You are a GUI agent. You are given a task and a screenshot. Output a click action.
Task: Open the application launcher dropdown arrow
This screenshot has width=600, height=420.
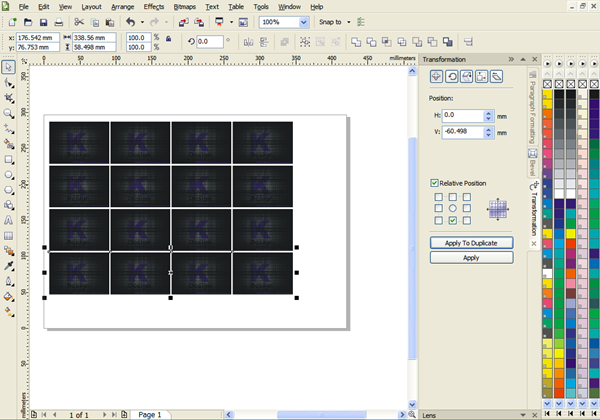point(231,22)
